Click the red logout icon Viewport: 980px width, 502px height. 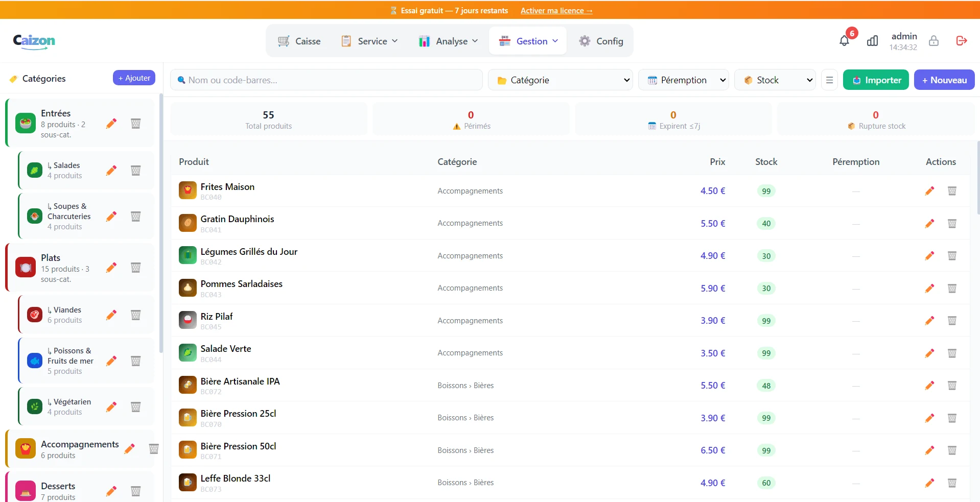(962, 41)
